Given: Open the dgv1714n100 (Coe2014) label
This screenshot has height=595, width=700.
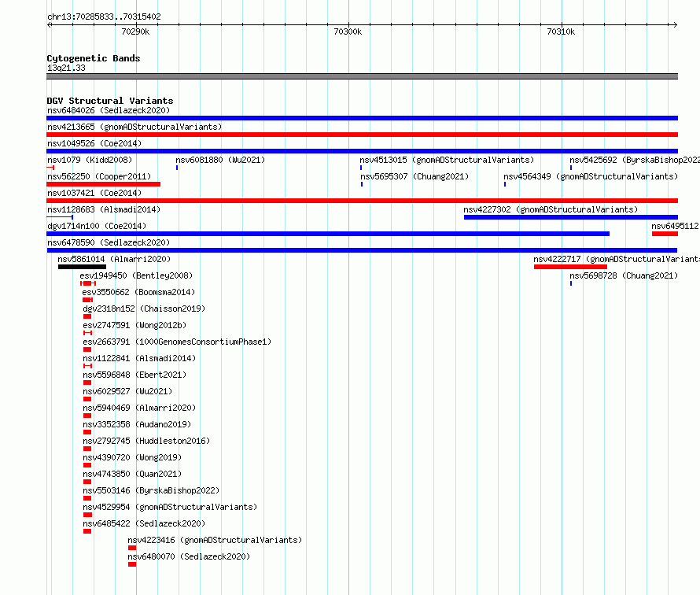Looking at the screenshot, I should coord(97,226).
